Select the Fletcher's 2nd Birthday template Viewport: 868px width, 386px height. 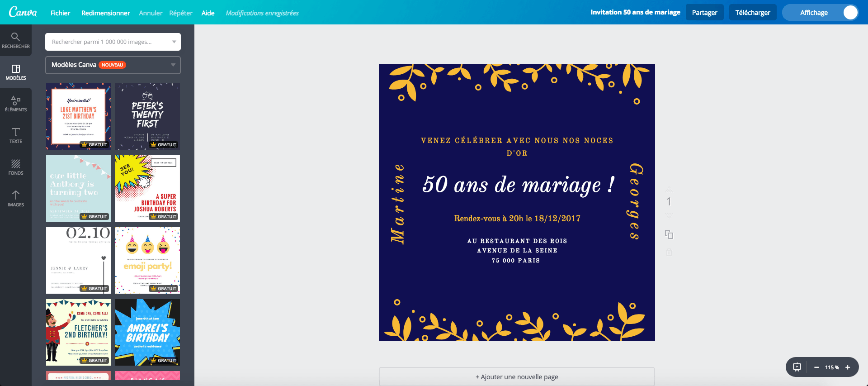[78, 332]
